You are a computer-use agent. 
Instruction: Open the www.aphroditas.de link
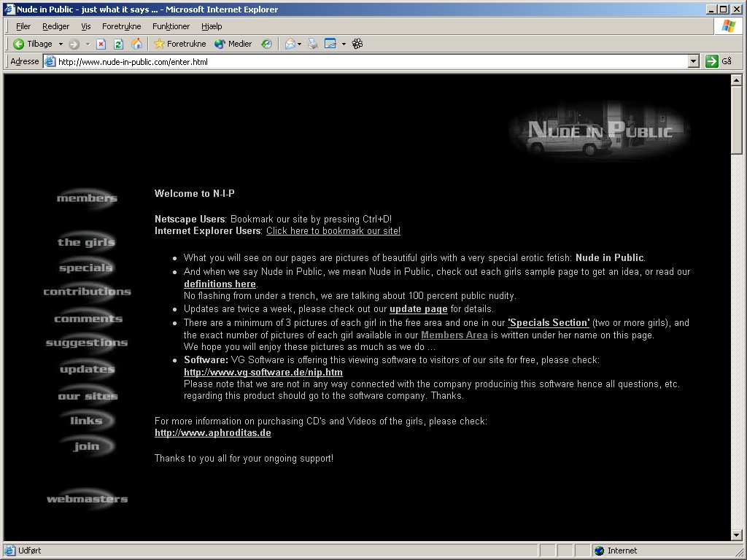click(213, 433)
